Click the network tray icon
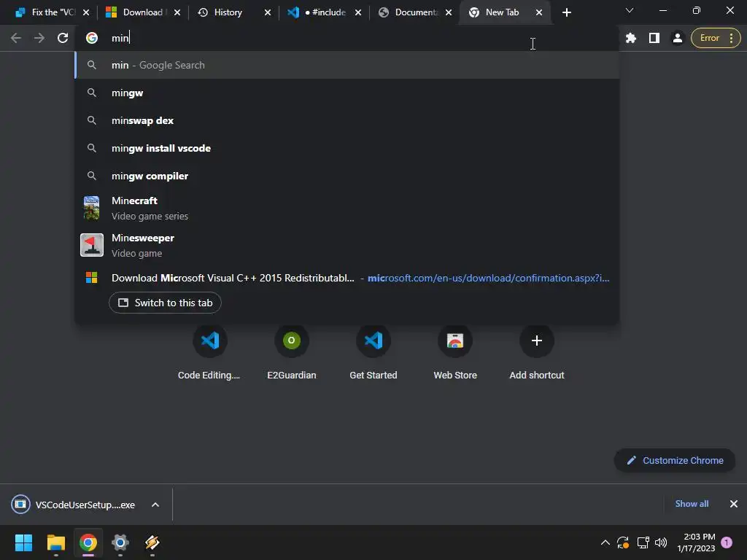Image resolution: width=747 pixels, height=560 pixels. click(x=643, y=542)
